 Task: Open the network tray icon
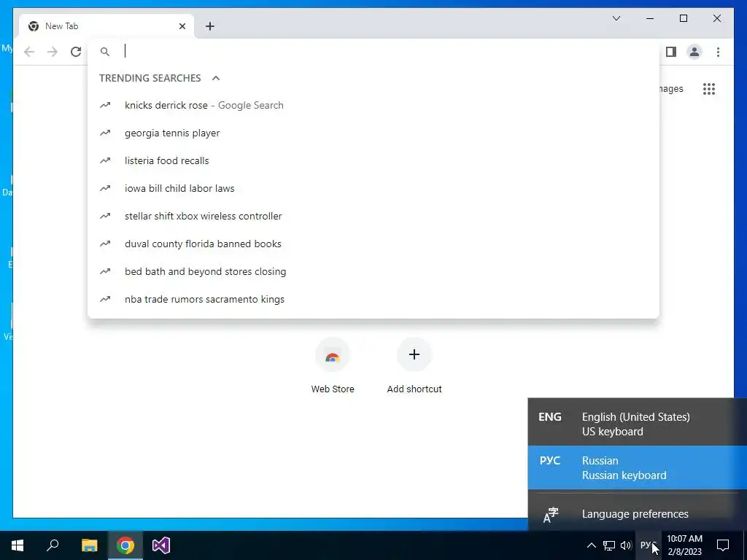pyautogui.click(x=609, y=545)
